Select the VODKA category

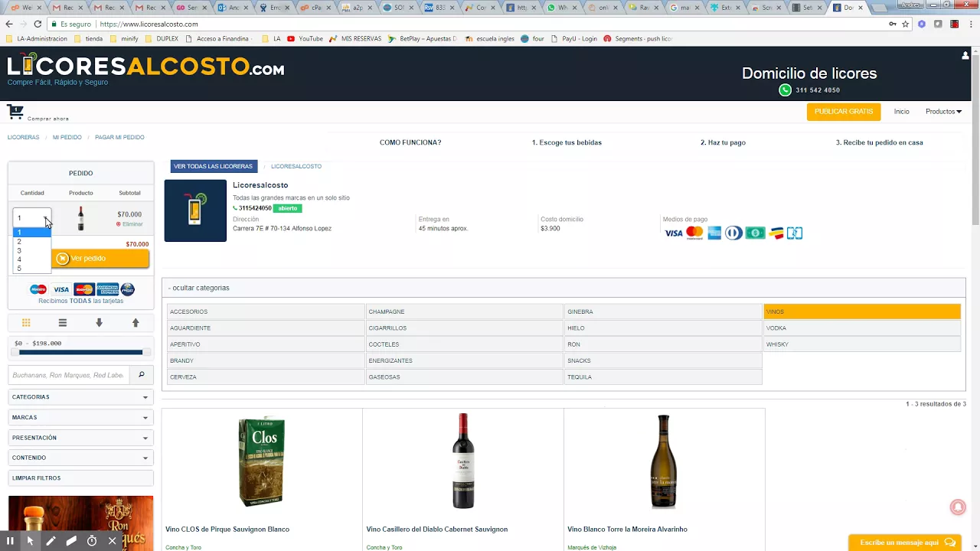862,328
